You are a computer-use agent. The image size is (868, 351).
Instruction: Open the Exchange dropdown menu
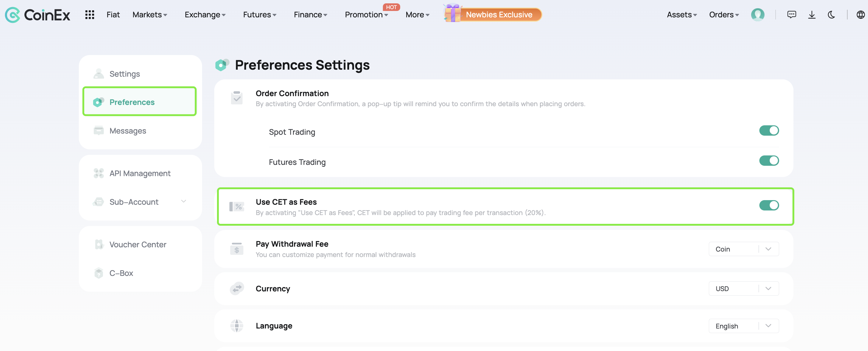pos(205,15)
